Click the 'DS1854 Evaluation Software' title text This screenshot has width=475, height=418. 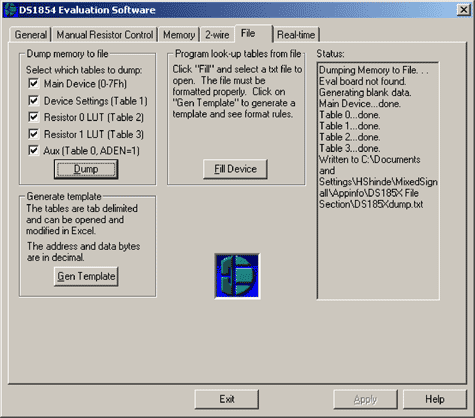point(87,10)
